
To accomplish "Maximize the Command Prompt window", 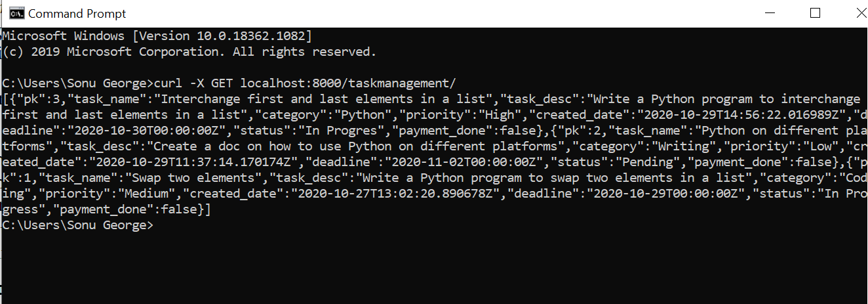I will [x=815, y=13].
